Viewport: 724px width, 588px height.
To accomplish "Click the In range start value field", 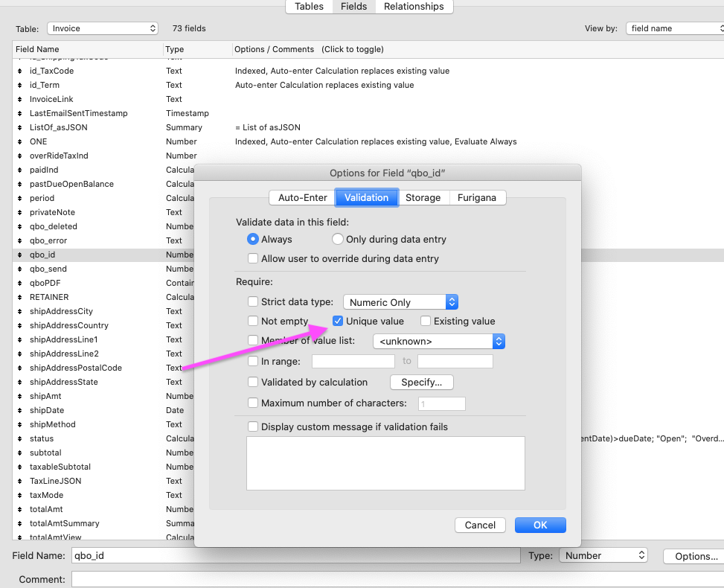I will (353, 361).
